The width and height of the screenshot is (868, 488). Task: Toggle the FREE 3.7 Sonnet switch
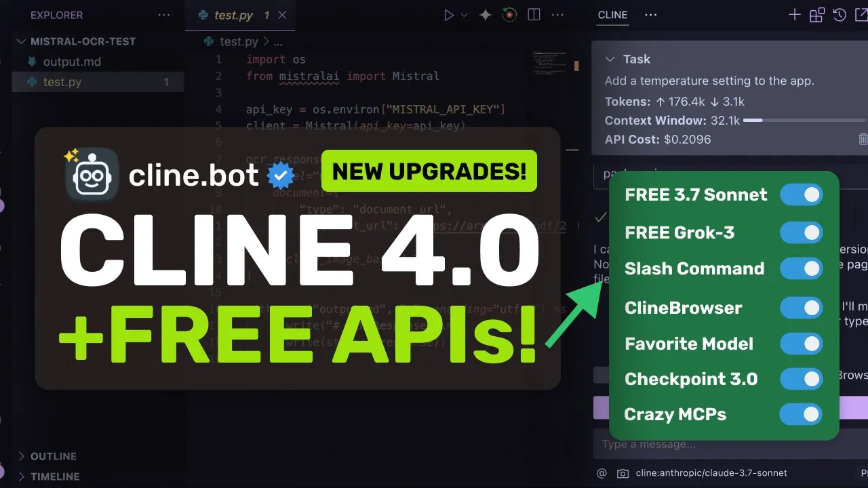(802, 195)
